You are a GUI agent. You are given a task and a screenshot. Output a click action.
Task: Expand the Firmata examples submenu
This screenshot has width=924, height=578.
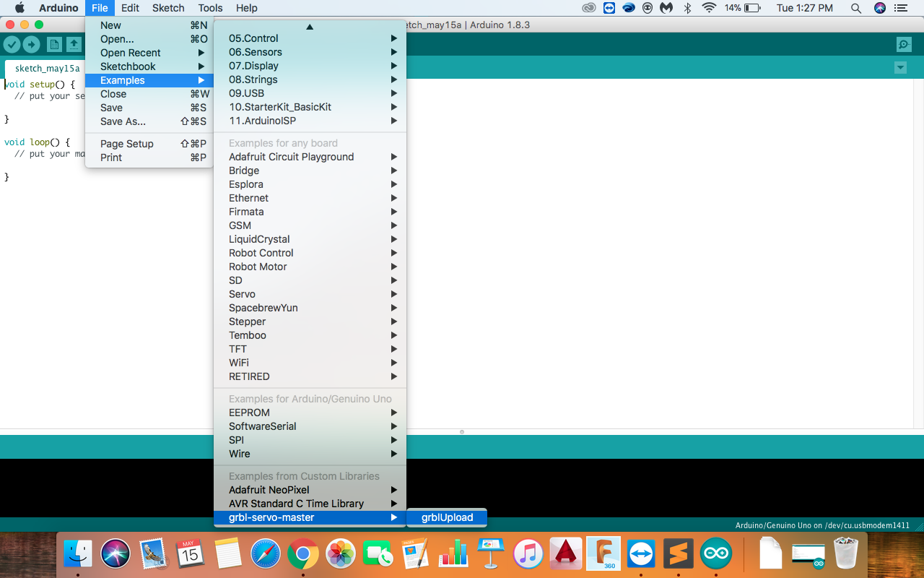tap(310, 212)
